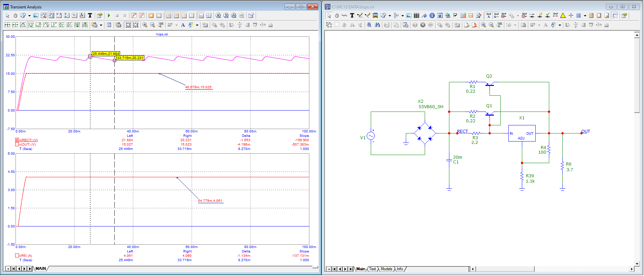
Task: Expand the shapes dropdown arrow in analysis toolbar
Action: point(29,16)
